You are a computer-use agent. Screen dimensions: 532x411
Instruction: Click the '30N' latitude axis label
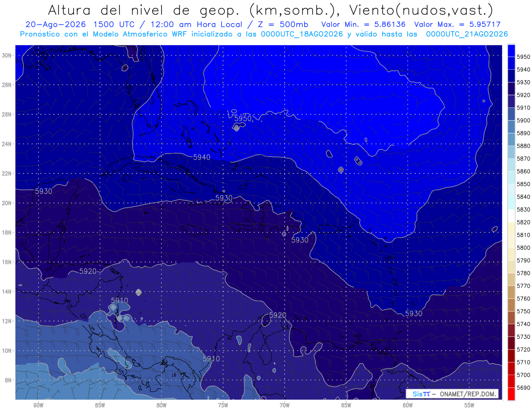pyautogui.click(x=7, y=55)
